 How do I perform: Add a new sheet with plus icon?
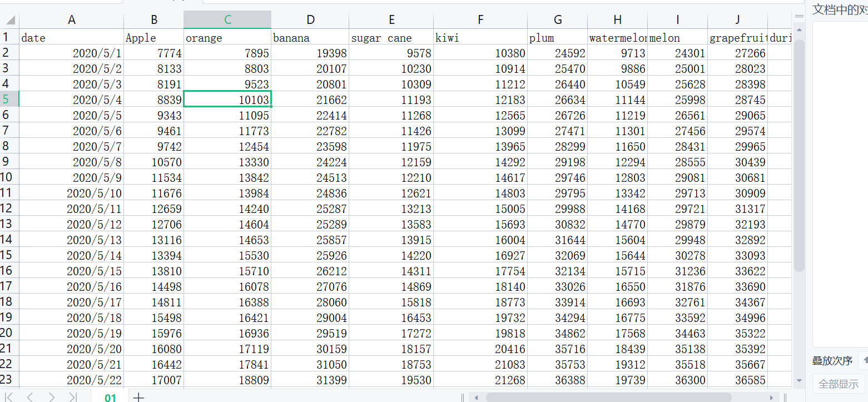pos(138,397)
